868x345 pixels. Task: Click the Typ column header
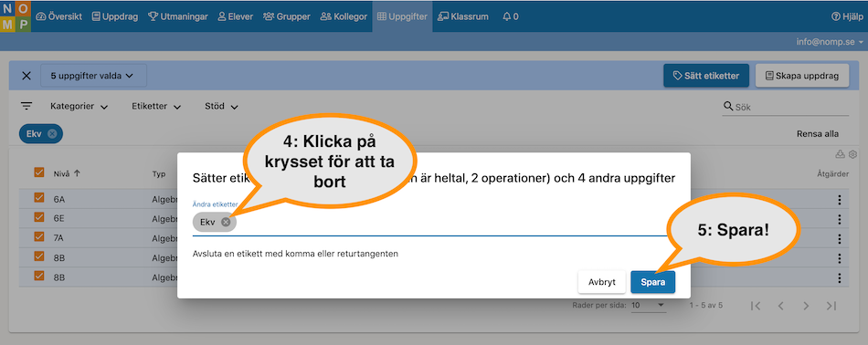(159, 174)
